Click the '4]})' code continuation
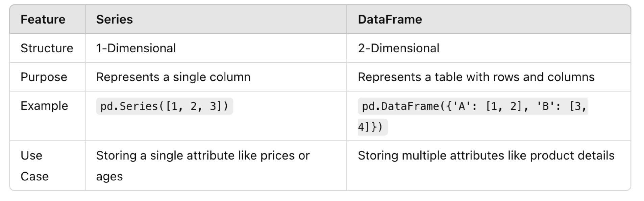This screenshot has width=644, height=201. pos(373,127)
